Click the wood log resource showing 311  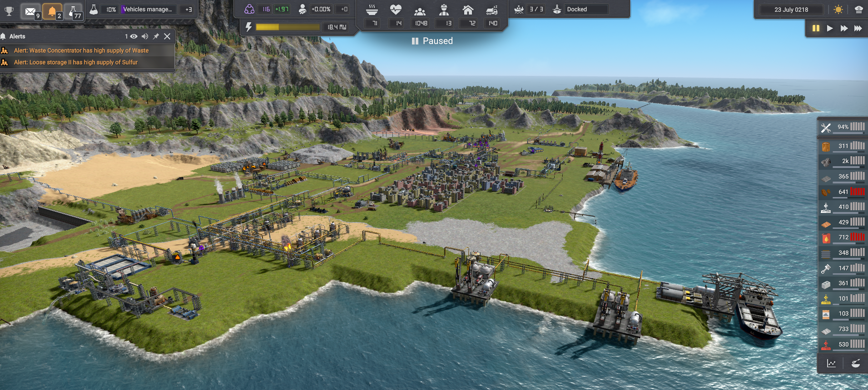[843, 146]
